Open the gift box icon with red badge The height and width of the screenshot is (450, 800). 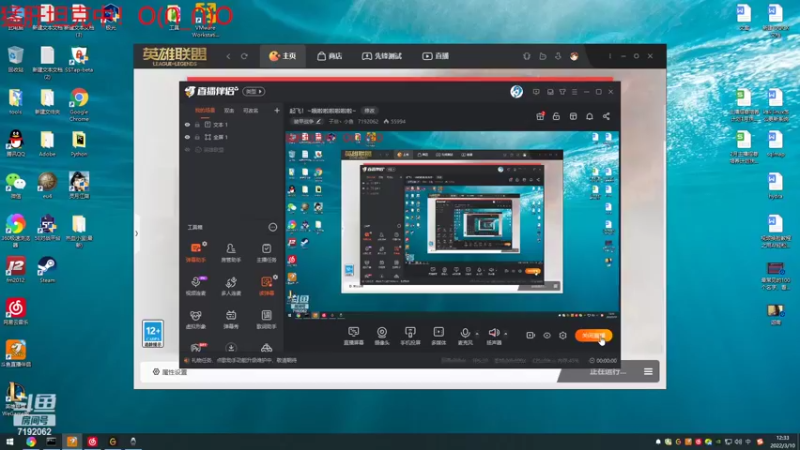coord(540,116)
